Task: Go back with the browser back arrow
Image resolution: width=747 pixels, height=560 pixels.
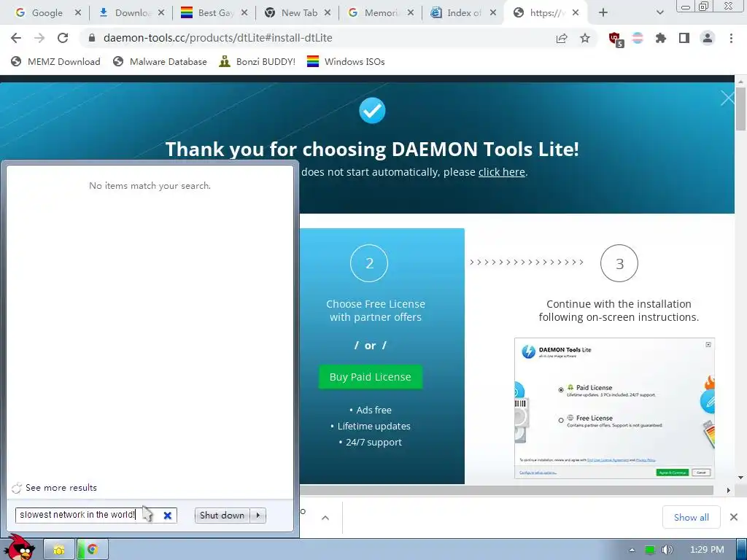Action: 16,38
